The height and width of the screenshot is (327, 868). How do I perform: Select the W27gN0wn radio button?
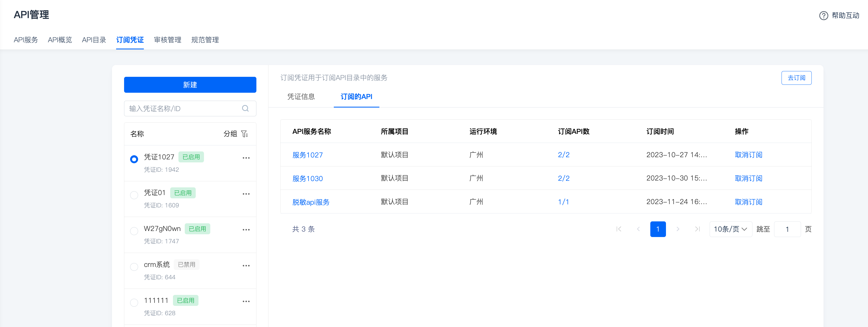coord(134,231)
